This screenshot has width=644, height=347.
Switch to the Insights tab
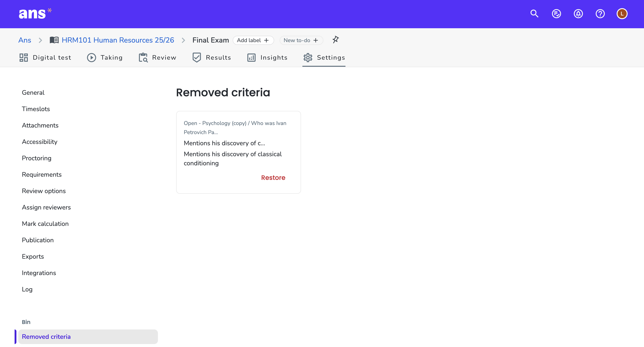click(x=267, y=57)
